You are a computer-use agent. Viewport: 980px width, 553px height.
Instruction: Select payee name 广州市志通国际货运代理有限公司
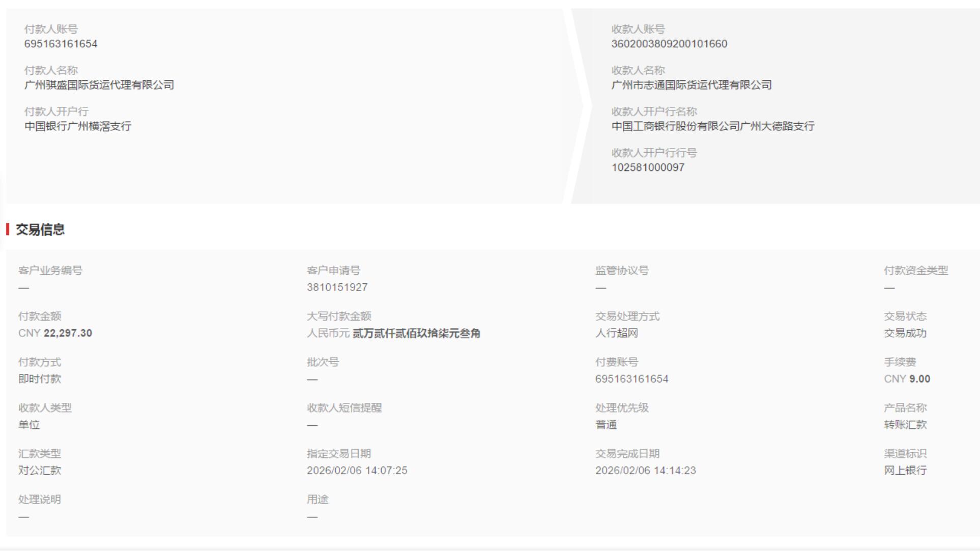[691, 85]
